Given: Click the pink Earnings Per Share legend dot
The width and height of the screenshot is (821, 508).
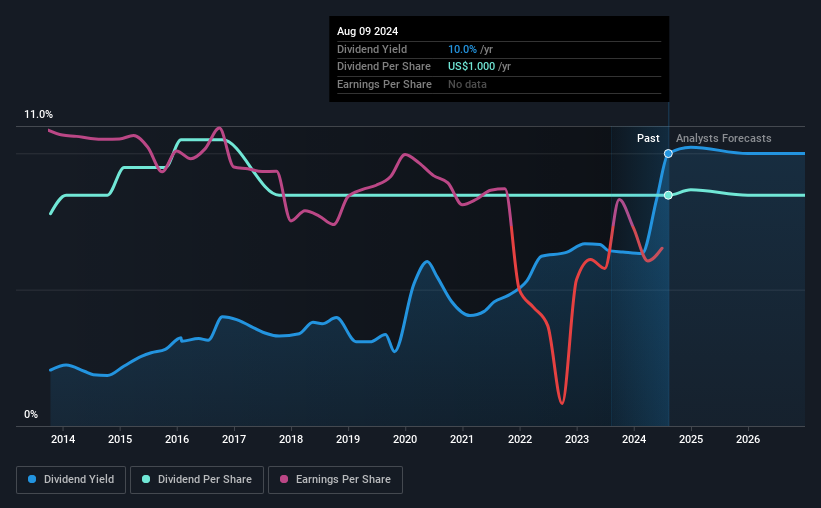Looking at the screenshot, I should click(284, 479).
